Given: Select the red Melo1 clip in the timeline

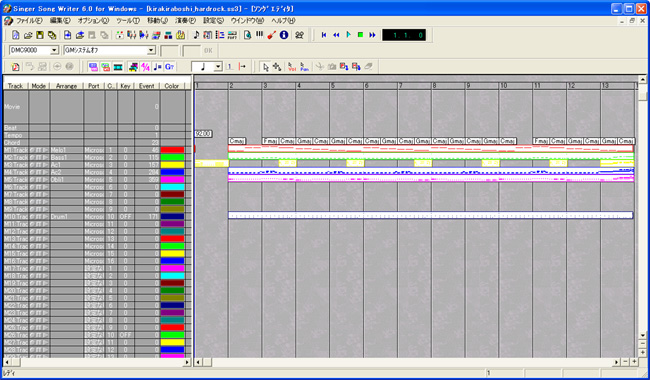Looking at the screenshot, I should [431, 148].
